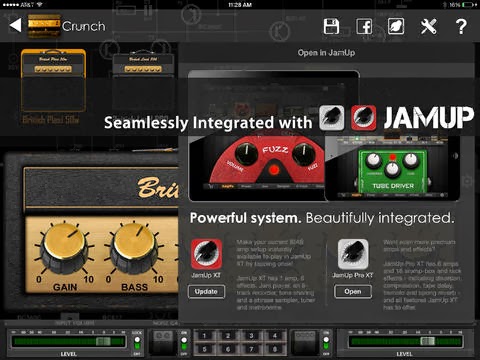Open settings with the wrench icon
The width and height of the screenshot is (480, 360).
click(x=429, y=26)
